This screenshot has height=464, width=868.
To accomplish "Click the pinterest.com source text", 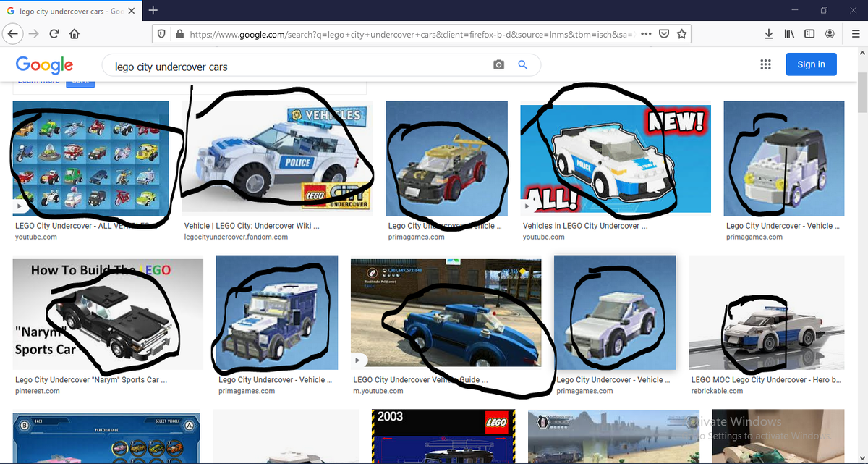I will coord(37,391).
